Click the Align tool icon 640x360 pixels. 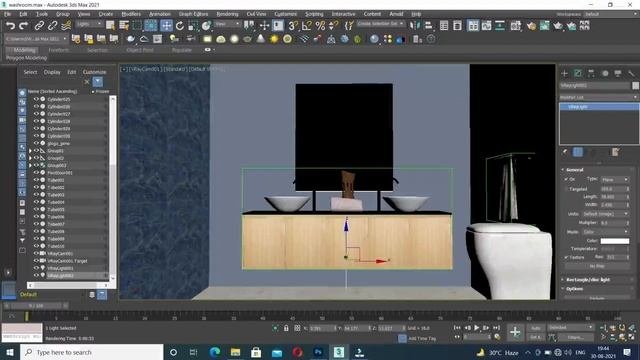tap(428, 26)
